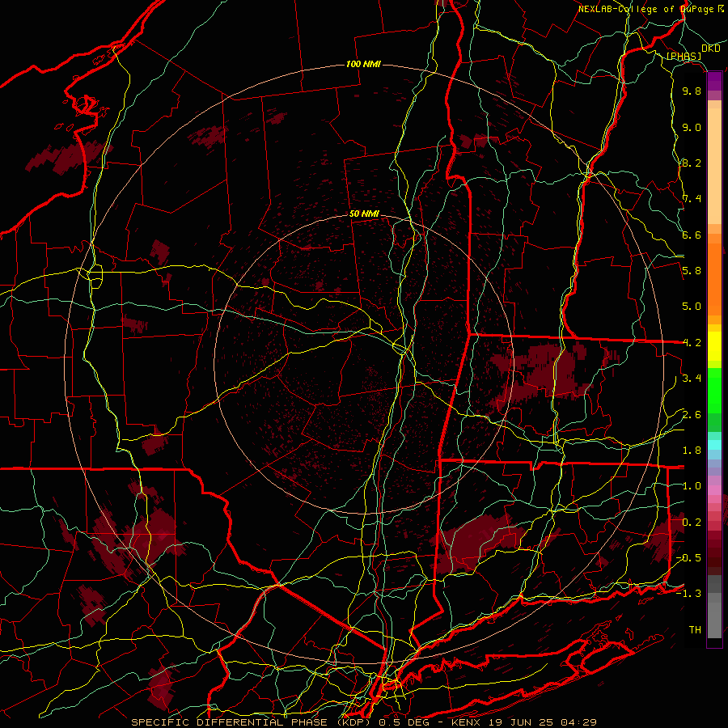Viewport: 728px width, 728px height.
Task: Select the 6.6 scale value
Action: tap(692, 235)
